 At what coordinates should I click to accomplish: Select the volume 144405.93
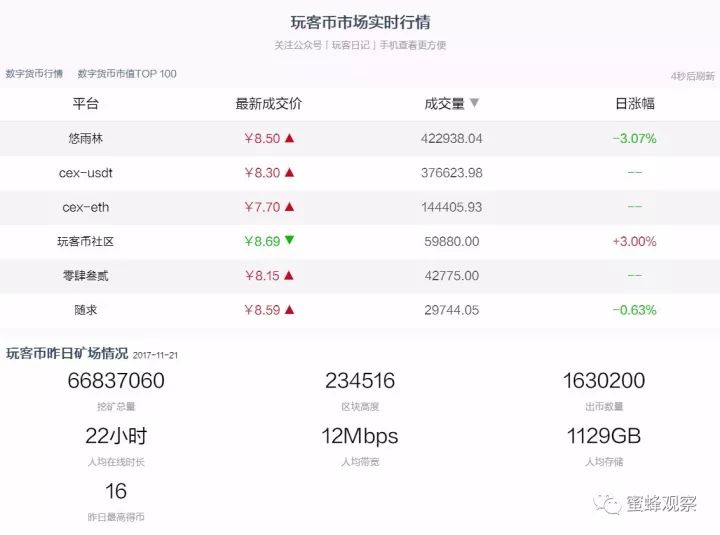tap(451, 207)
